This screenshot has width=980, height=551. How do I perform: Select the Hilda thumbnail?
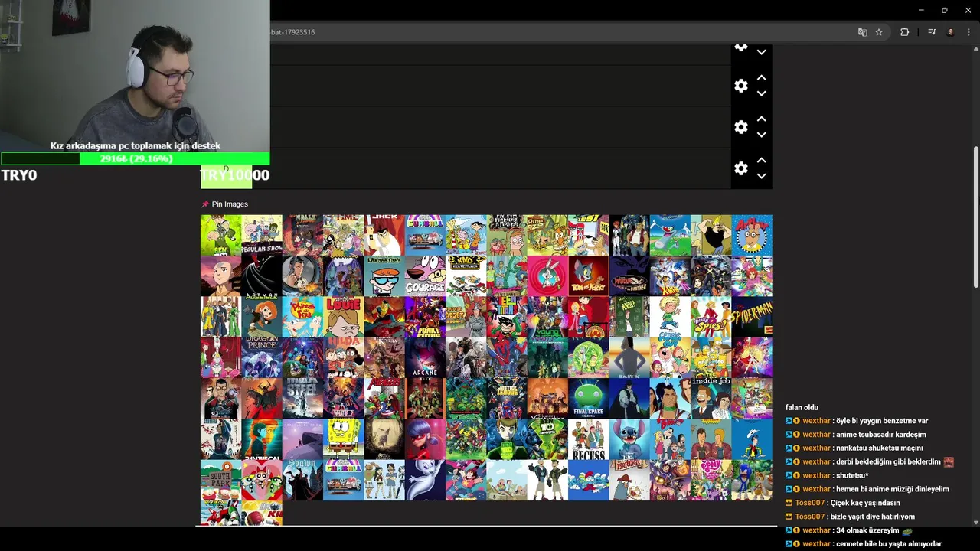[344, 357]
